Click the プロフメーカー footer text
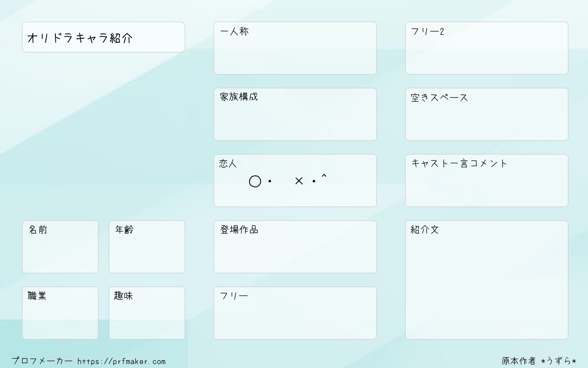This screenshot has width=588, height=368. click(42, 361)
